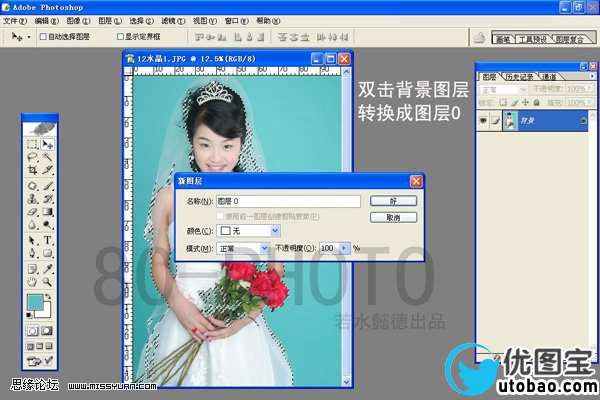Open the Brushes tab in palette well
This screenshot has width=600, height=400.
(503, 39)
